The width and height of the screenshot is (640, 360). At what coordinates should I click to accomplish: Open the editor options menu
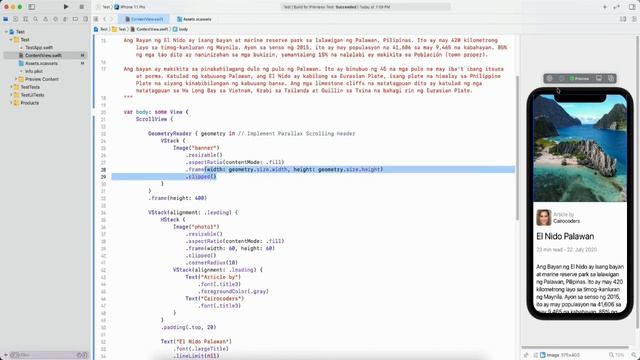[x=623, y=19]
